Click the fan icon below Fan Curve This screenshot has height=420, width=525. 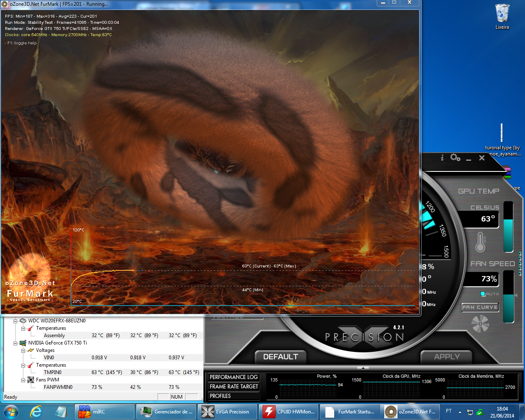click(x=480, y=324)
